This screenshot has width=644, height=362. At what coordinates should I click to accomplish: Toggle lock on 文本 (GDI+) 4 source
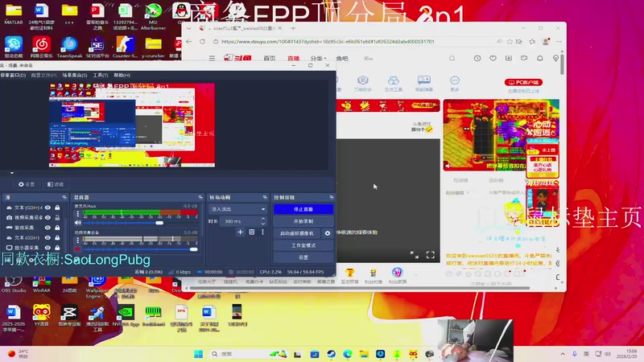57,208
